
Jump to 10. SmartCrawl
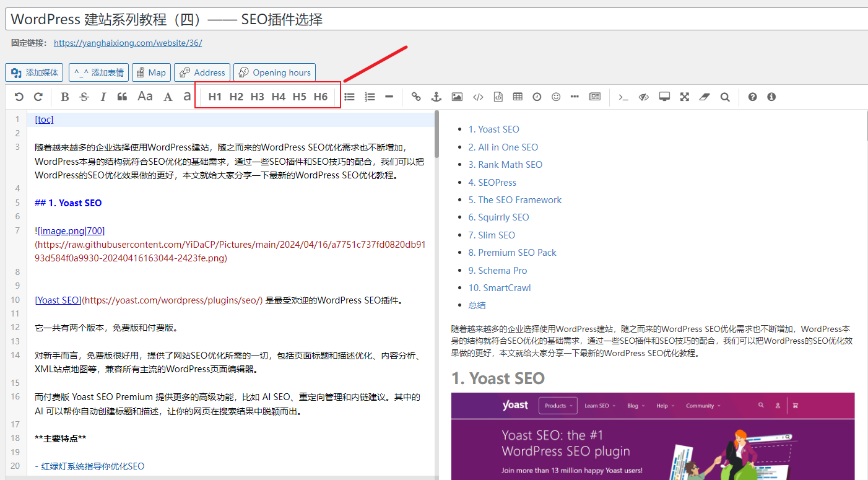499,287
